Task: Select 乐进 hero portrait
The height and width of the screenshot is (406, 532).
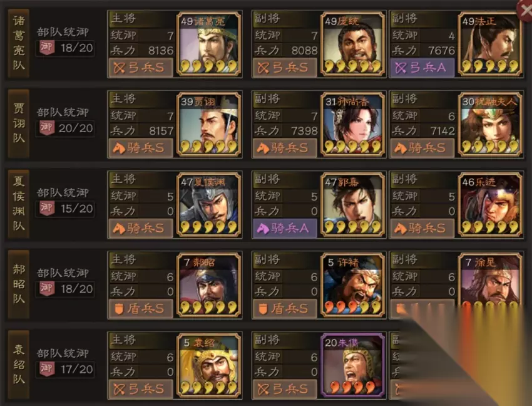Action: (x=490, y=204)
